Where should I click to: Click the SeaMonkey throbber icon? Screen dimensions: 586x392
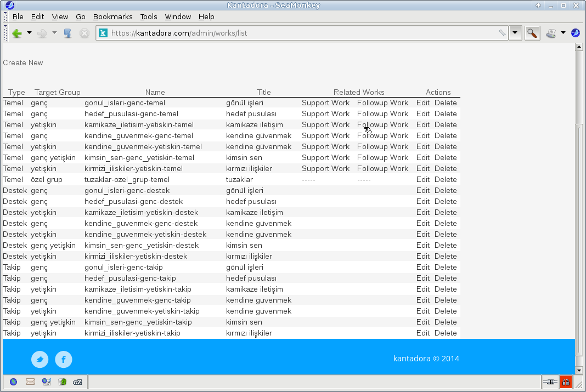(576, 33)
